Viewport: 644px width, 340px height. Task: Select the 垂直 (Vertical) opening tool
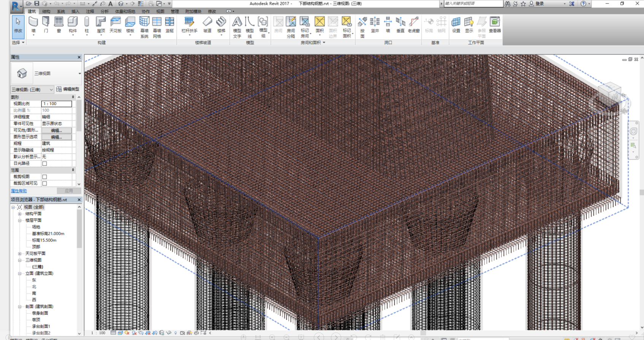[x=401, y=26]
